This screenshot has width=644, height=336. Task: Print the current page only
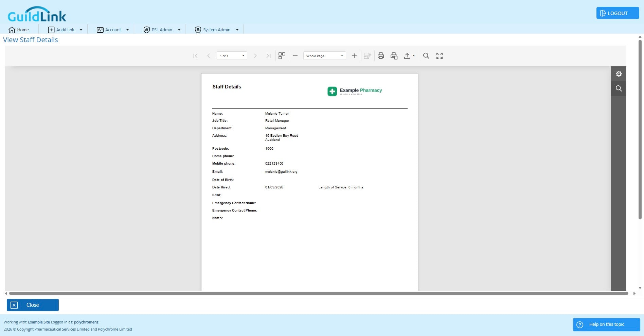(x=394, y=56)
